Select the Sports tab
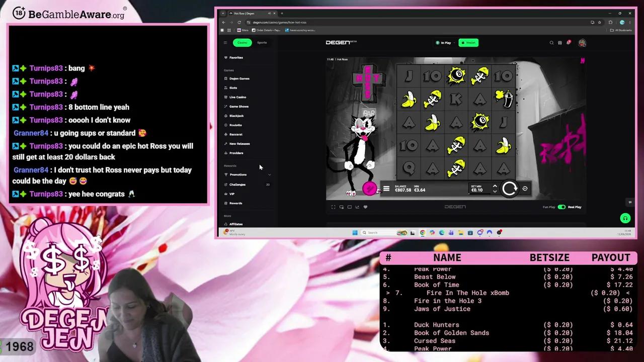The width and height of the screenshot is (644, 362). tap(262, 42)
